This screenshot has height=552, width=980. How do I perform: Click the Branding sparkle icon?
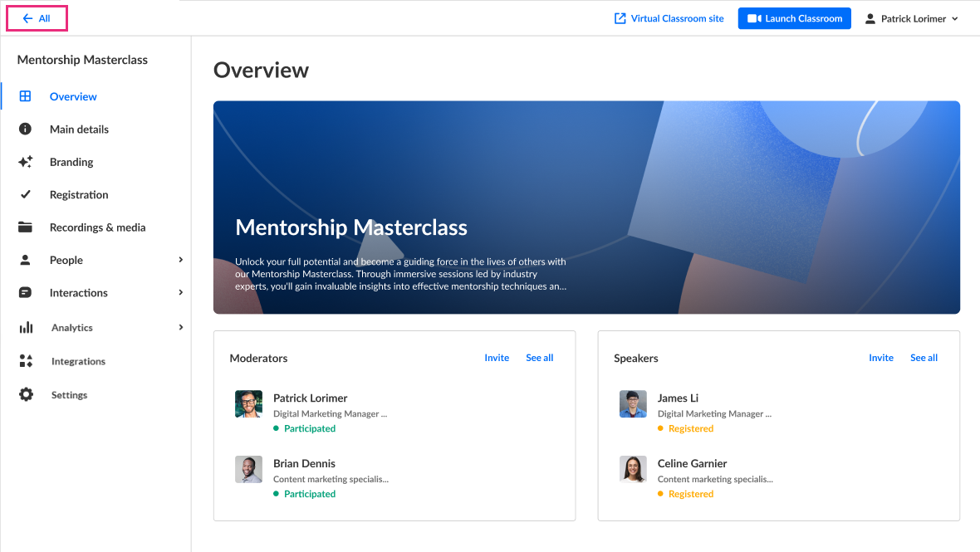click(x=25, y=162)
